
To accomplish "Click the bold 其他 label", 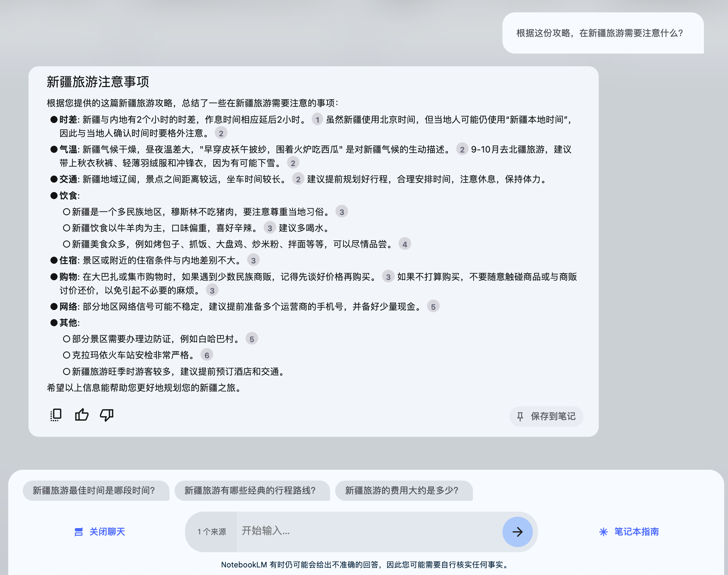I will [x=68, y=323].
